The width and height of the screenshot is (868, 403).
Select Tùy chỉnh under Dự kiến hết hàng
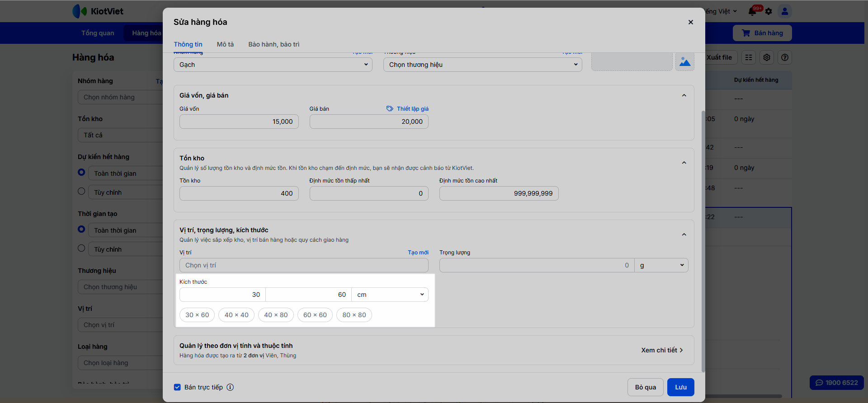click(x=81, y=191)
